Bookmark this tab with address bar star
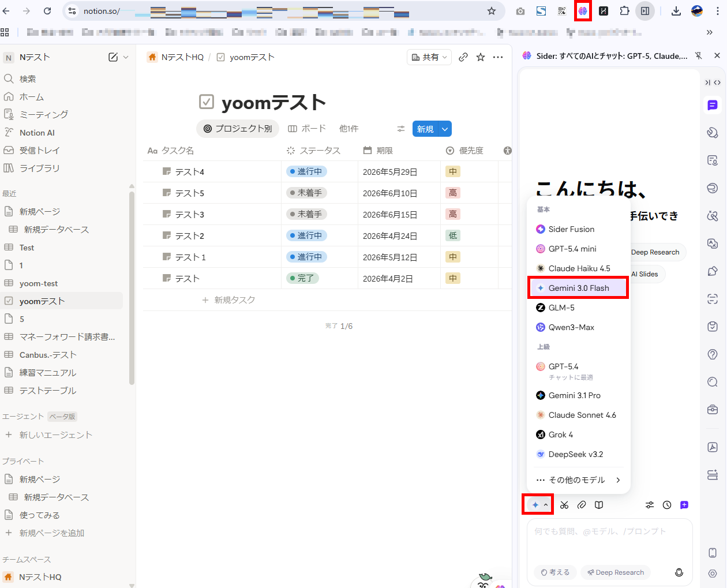Image resolution: width=727 pixels, height=588 pixels. [492, 11]
